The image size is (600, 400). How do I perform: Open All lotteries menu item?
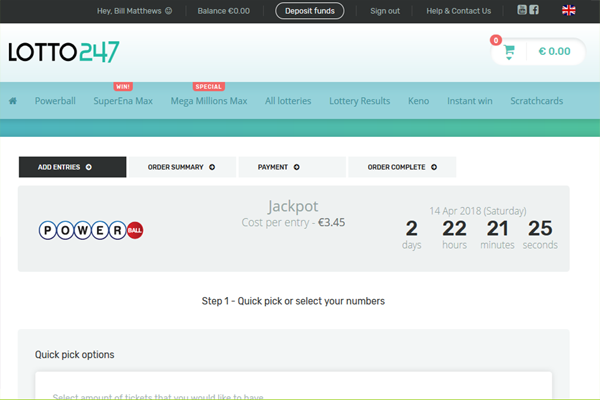pos(288,101)
